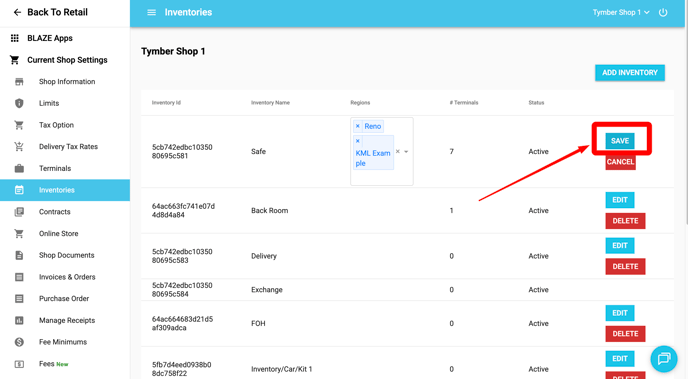Delete the Delivery inventory
The height and width of the screenshot is (379, 688).
625,267
